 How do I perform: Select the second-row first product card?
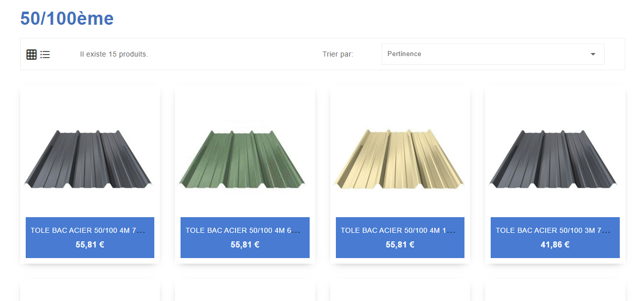click(90, 290)
